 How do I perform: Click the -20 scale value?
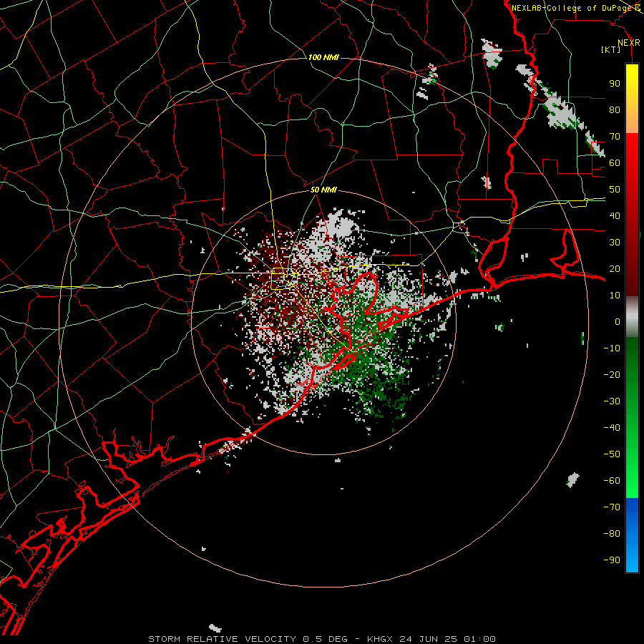612,374
